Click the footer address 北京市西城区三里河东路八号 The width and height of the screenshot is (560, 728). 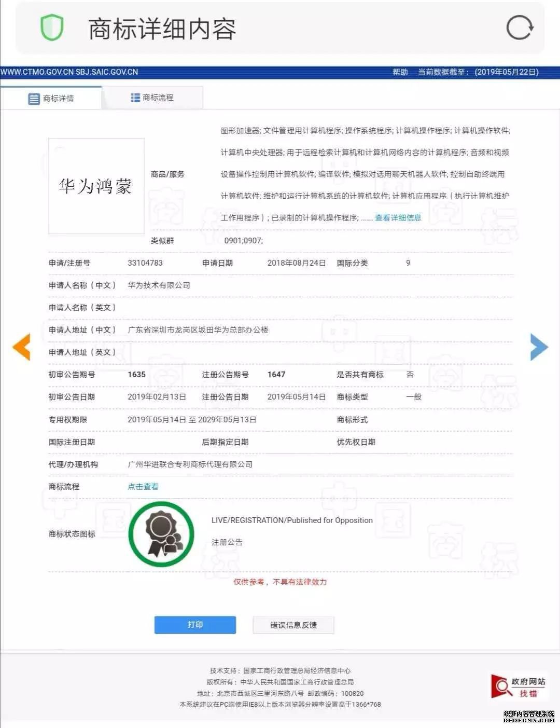(x=260, y=694)
